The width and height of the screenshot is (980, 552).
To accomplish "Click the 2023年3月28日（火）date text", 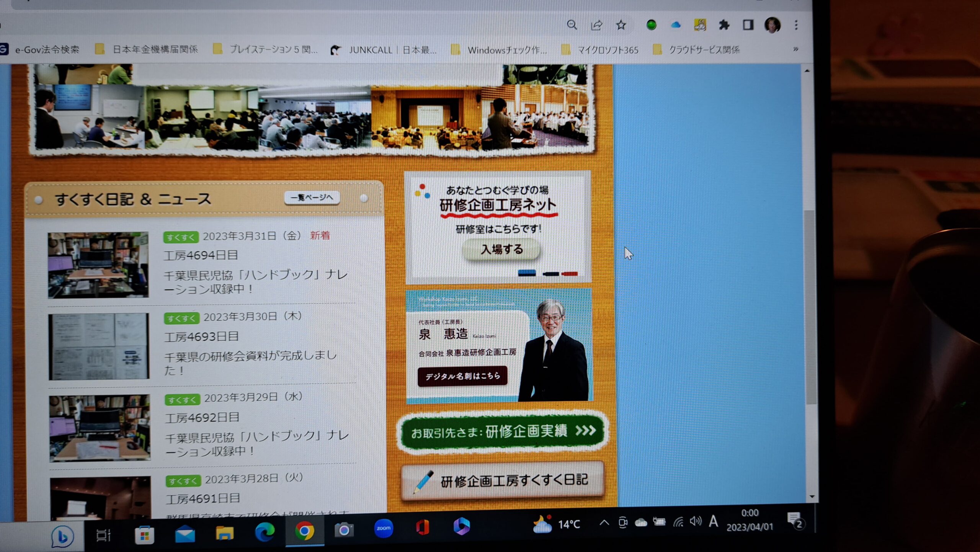I will point(254,479).
